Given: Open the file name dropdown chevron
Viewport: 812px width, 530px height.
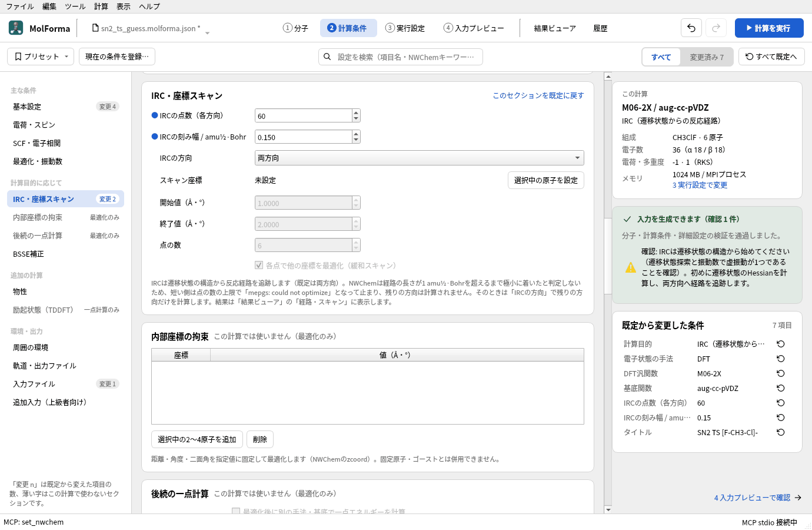Looking at the screenshot, I should point(207,32).
